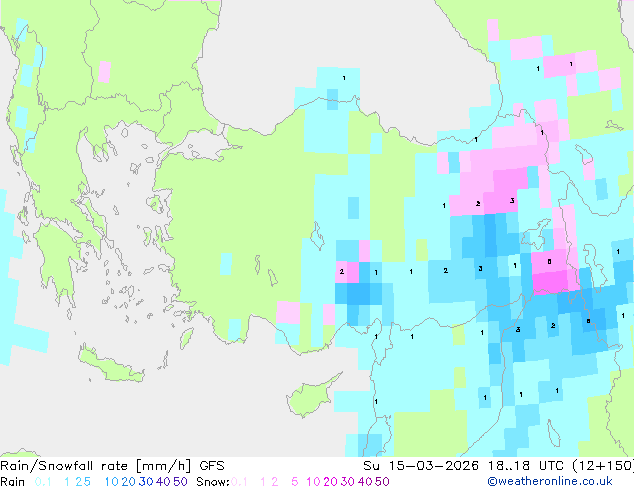Click the date text 'Su 15-03-2026'
The height and width of the screenshot is (490, 634).
point(421,466)
